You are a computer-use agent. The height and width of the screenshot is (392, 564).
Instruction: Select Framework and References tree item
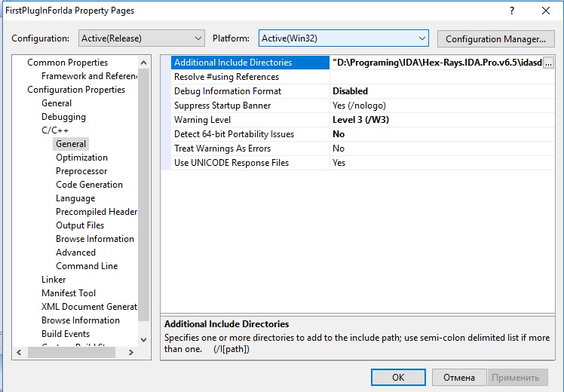coord(89,76)
